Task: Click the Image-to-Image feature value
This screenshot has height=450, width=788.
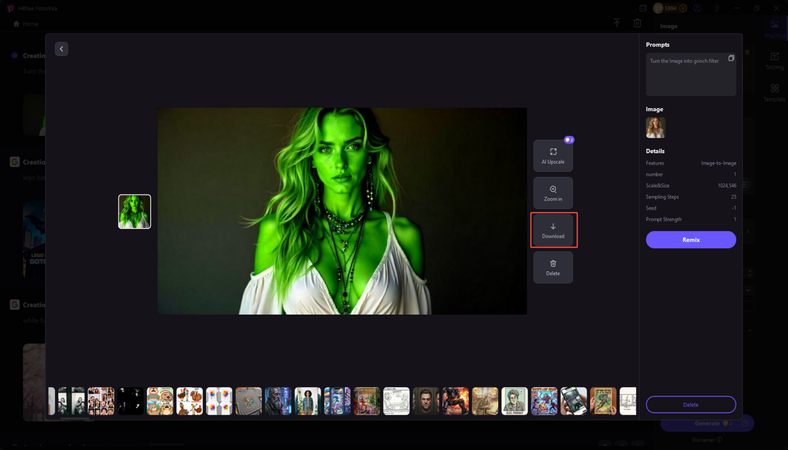Action: click(718, 163)
